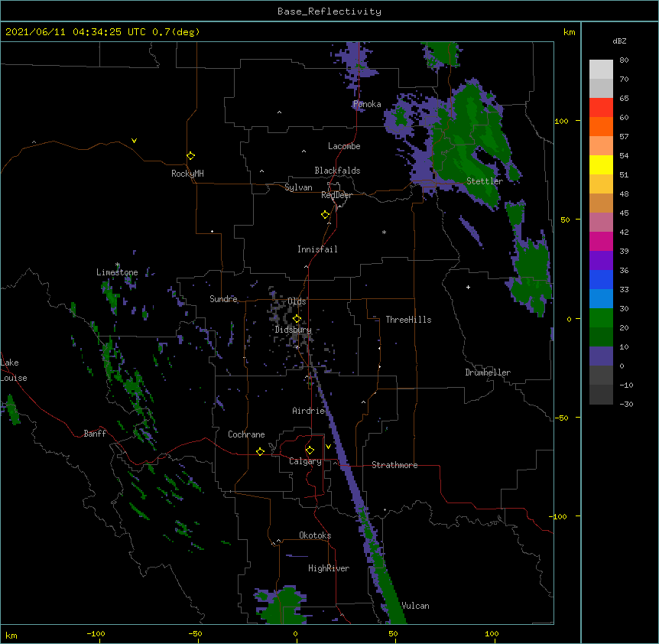Click the white asterisk above Limestone label
Viewport: 659px width, 644px height.
(x=118, y=265)
